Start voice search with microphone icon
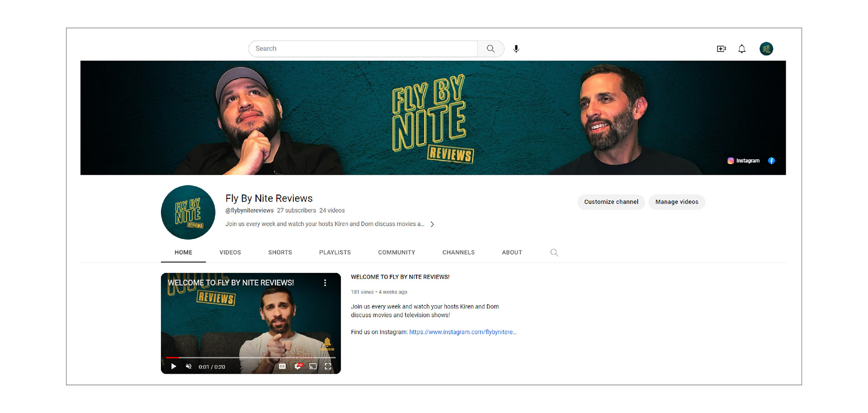This screenshot has height=413, width=868. 516,49
